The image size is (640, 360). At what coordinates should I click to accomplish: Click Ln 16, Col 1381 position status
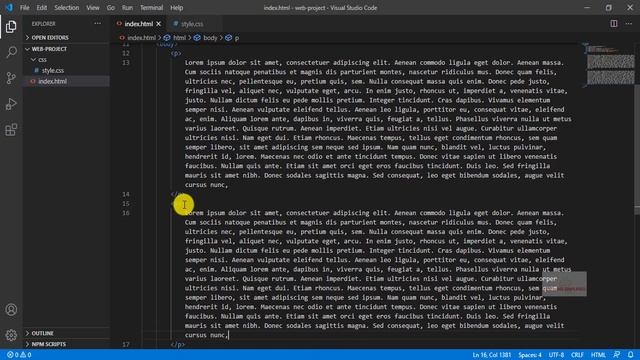pos(491,355)
